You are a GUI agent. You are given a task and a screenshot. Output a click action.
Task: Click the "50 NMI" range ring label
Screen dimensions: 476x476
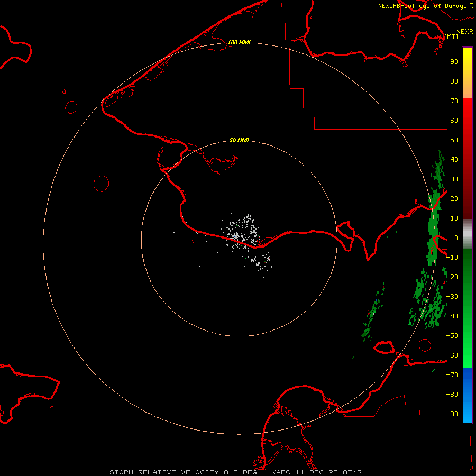click(x=239, y=140)
